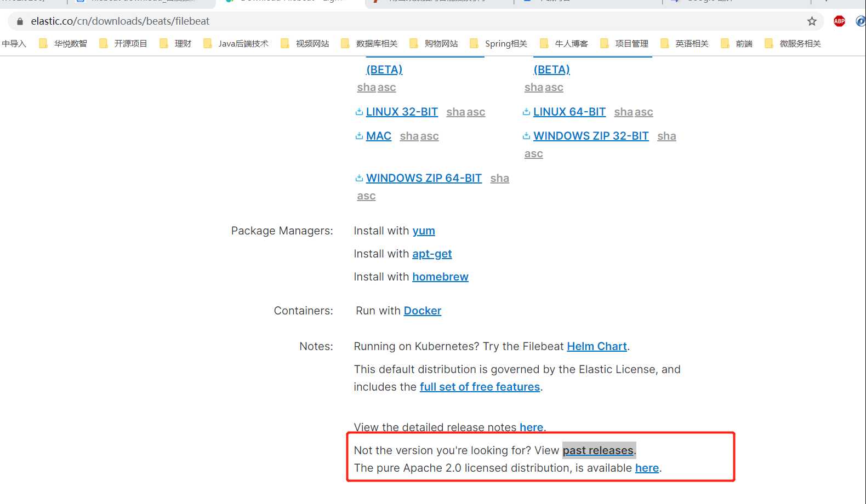This screenshot has width=866, height=504.
Task: Open sha checksum for MAC
Action: click(409, 136)
